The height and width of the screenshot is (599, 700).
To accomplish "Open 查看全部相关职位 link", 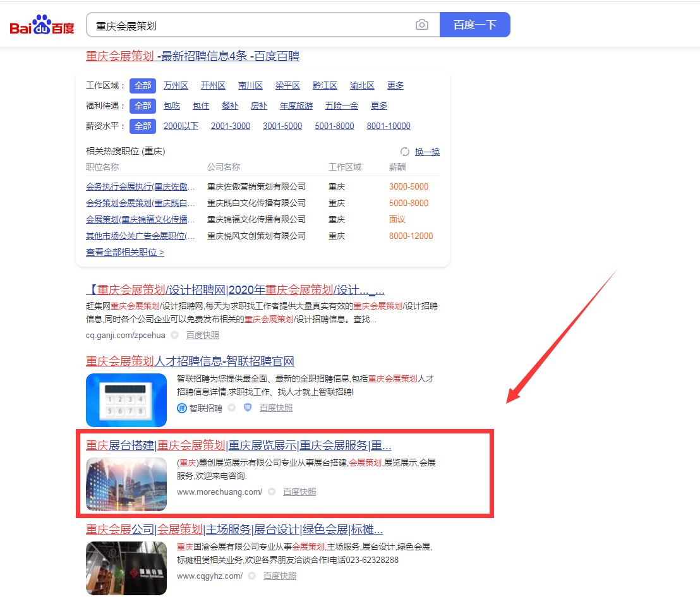I will [x=125, y=252].
